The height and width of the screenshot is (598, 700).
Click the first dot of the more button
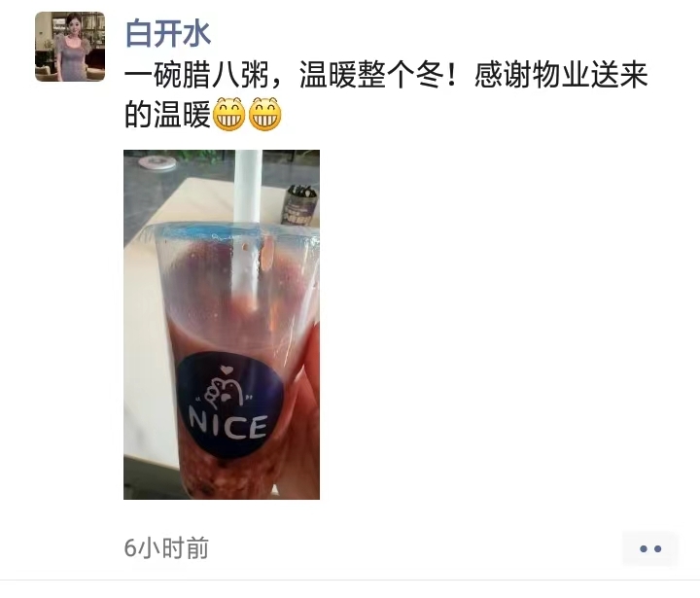tap(644, 548)
